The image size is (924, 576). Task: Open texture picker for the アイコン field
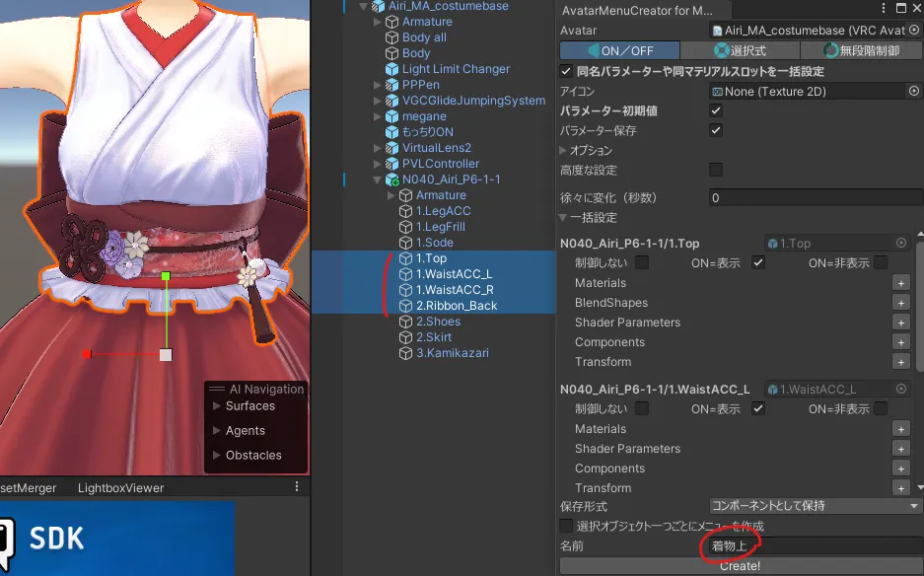pos(913,91)
